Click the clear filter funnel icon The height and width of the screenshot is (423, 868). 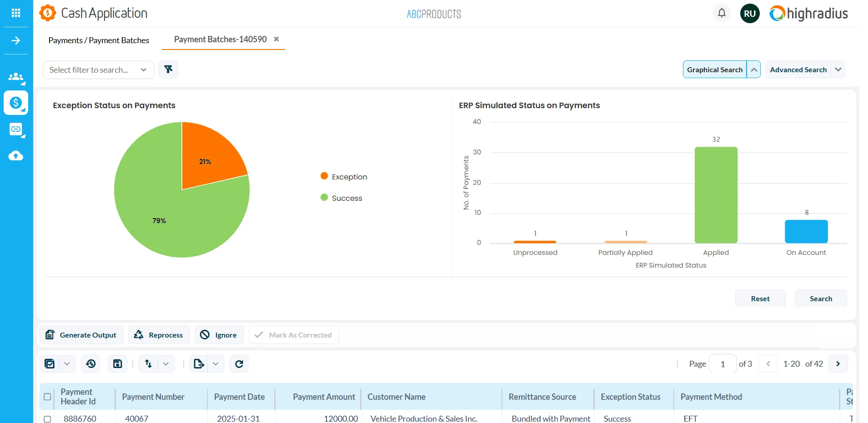(x=168, y=70)
